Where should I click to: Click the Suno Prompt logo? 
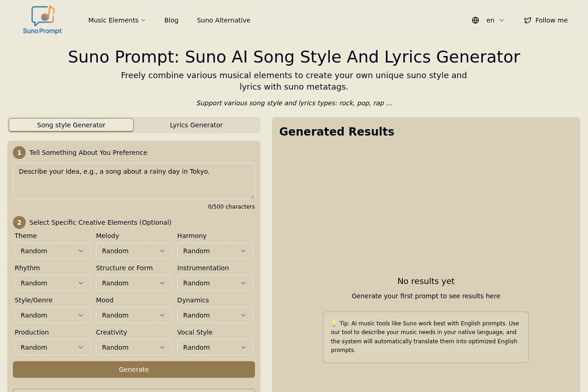(42, 20)
